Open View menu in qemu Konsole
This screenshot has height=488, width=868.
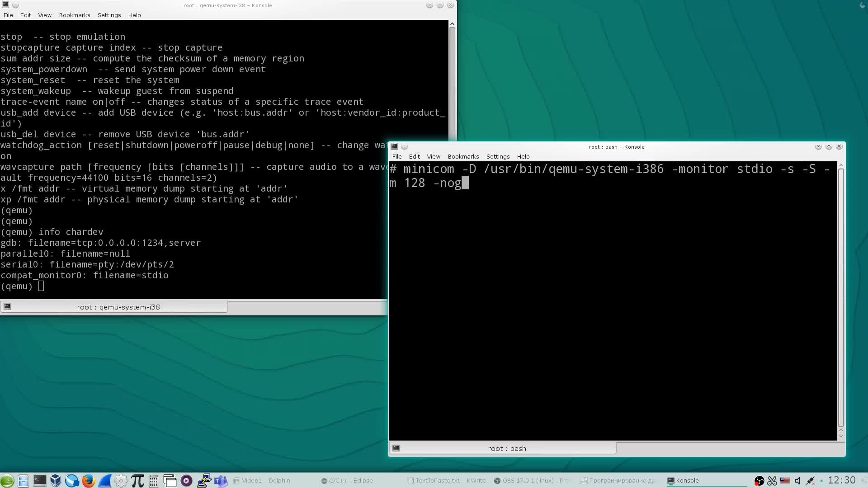[44, 15]
